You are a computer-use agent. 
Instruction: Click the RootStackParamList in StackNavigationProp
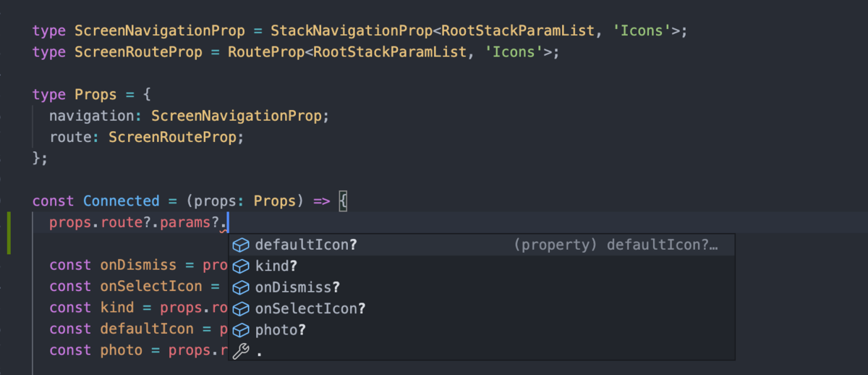click(x=517, y=31)
